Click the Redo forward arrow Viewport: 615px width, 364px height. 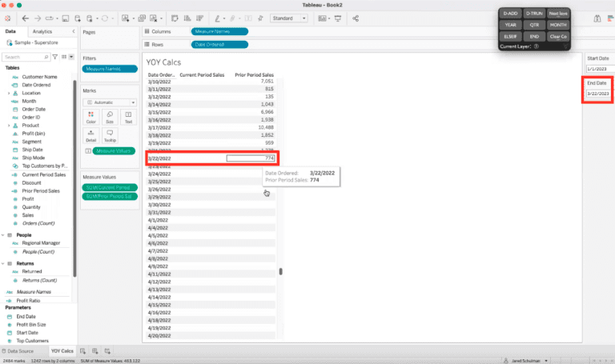pos(38,18)
